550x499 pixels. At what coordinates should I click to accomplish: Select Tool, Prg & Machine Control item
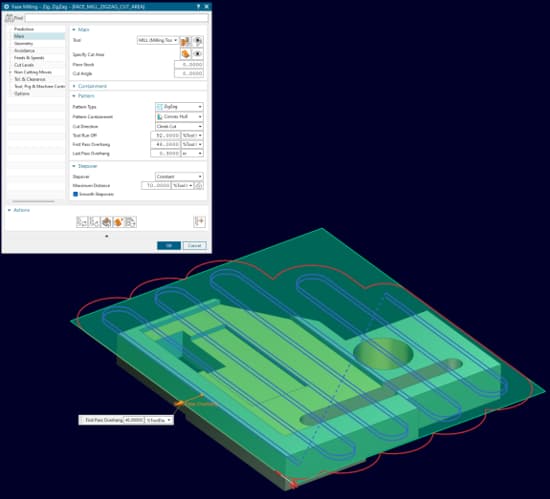[39, 86]
